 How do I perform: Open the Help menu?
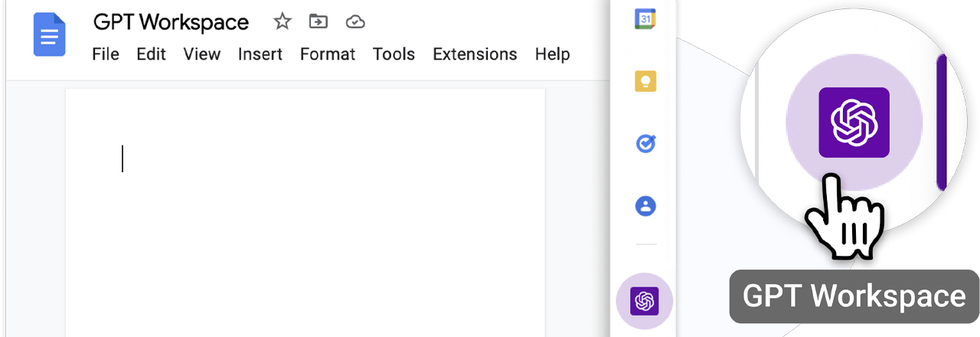tap(552, 54)
